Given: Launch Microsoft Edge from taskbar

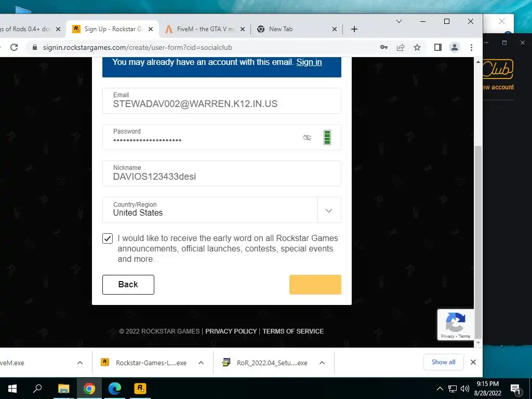Looking at the screenshot, I should click(115, 389).
